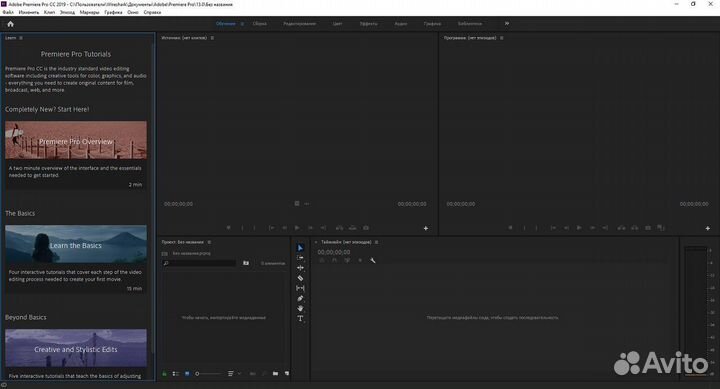
Task: Expand the workspace overflow chevrons
Action: pyautogui.click(x=506, y=23)
